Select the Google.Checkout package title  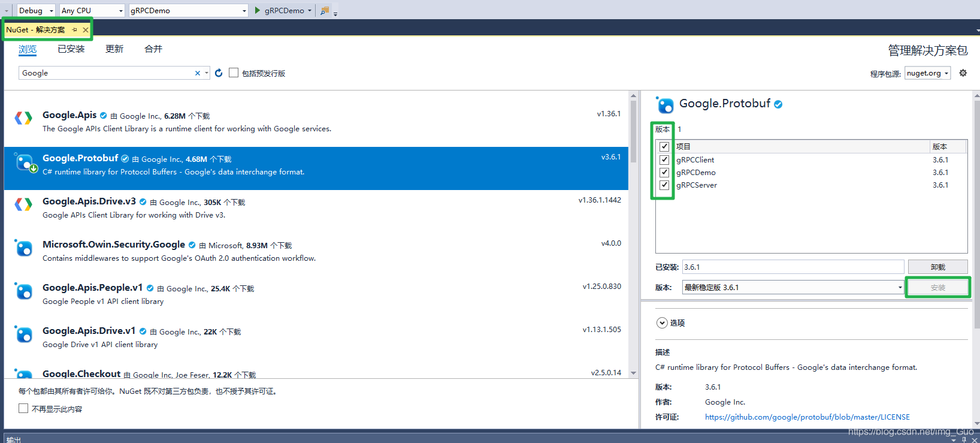(x=81, y=373)
